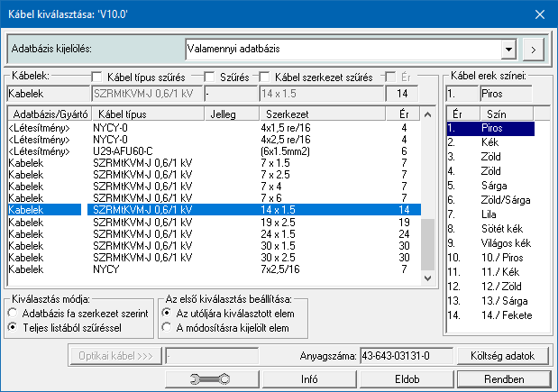Image resolution: width=558 pixels, height=392 pixels.
Task: Click the 'Anyagszáma' material number field
Action: coord(405,355)
